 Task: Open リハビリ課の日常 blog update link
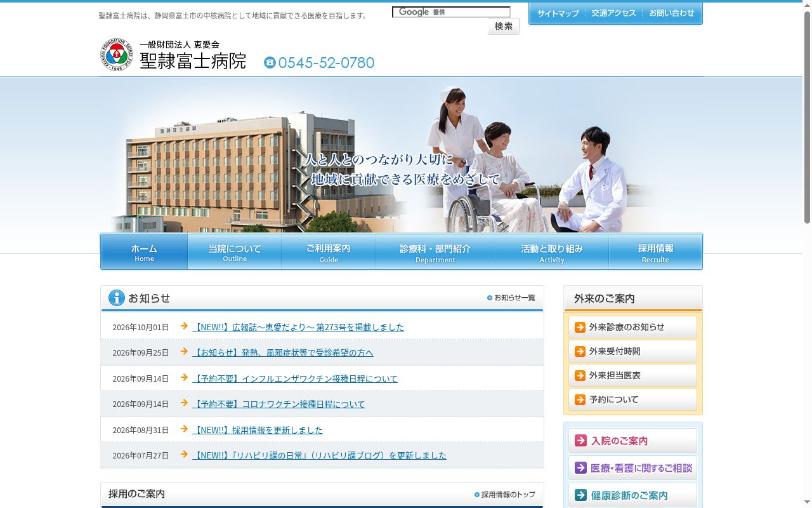pos(319,455)
